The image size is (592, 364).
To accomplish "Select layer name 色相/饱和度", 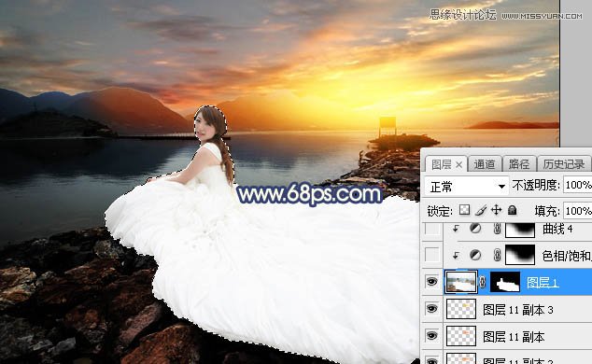I will tap(567, 256).
